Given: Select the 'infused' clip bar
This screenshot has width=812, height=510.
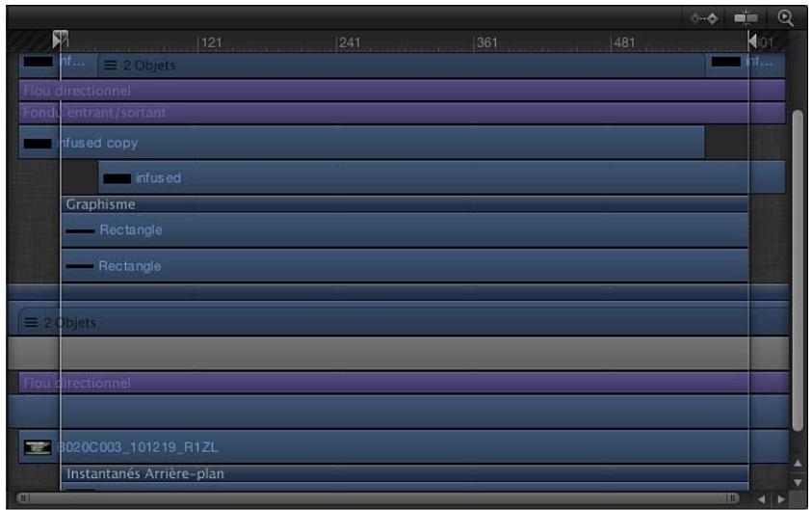Looking at the screenshot, I should (x=441, y=177).
